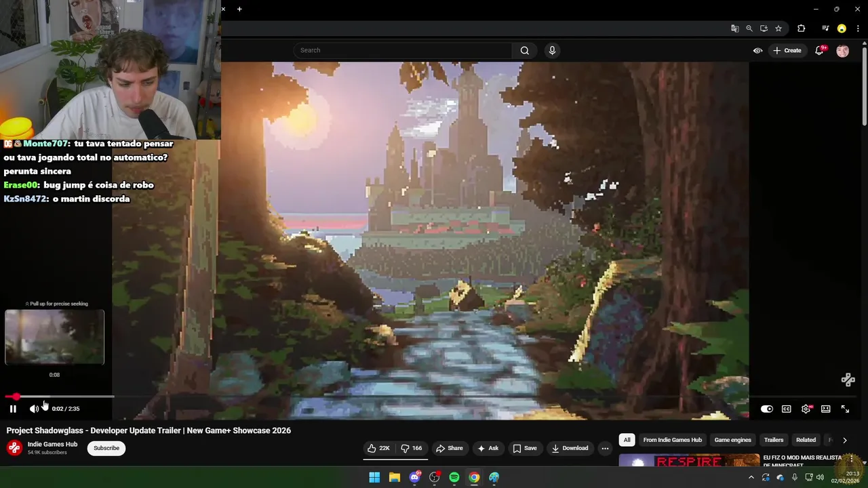Select the Related chip
Viewport: 868px width, 488px height.
806,440
